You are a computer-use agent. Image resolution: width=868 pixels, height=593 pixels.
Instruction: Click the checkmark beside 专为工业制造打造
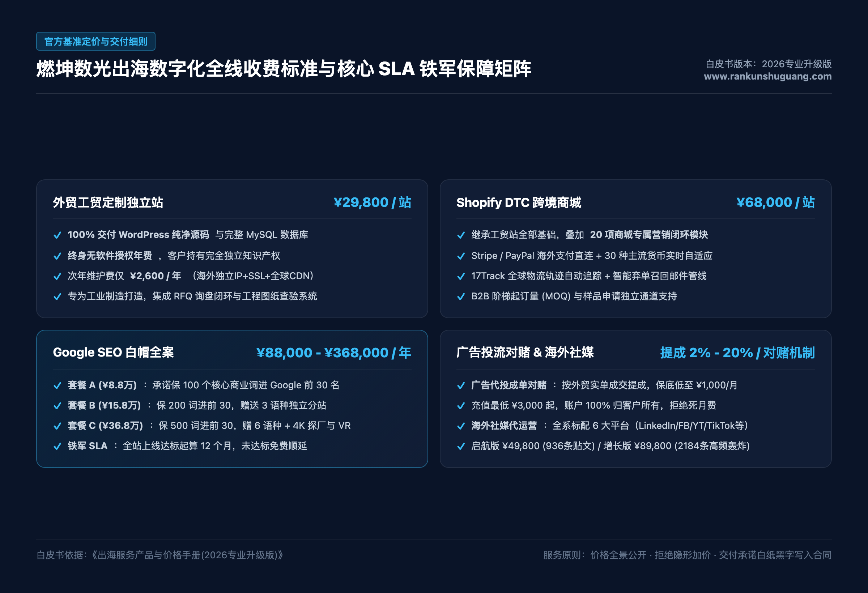57,296
